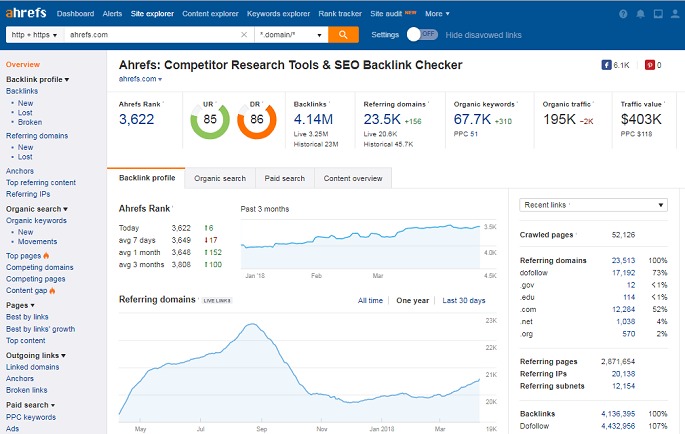Open Referring domains in the sidebar

point(37,136)
